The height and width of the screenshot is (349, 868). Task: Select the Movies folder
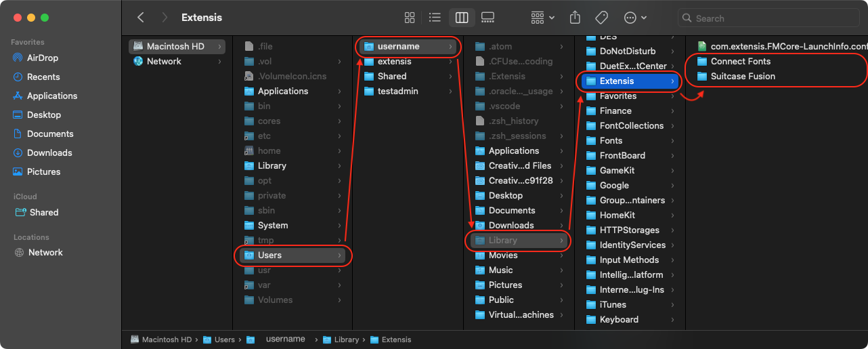[x=519, y=255]
